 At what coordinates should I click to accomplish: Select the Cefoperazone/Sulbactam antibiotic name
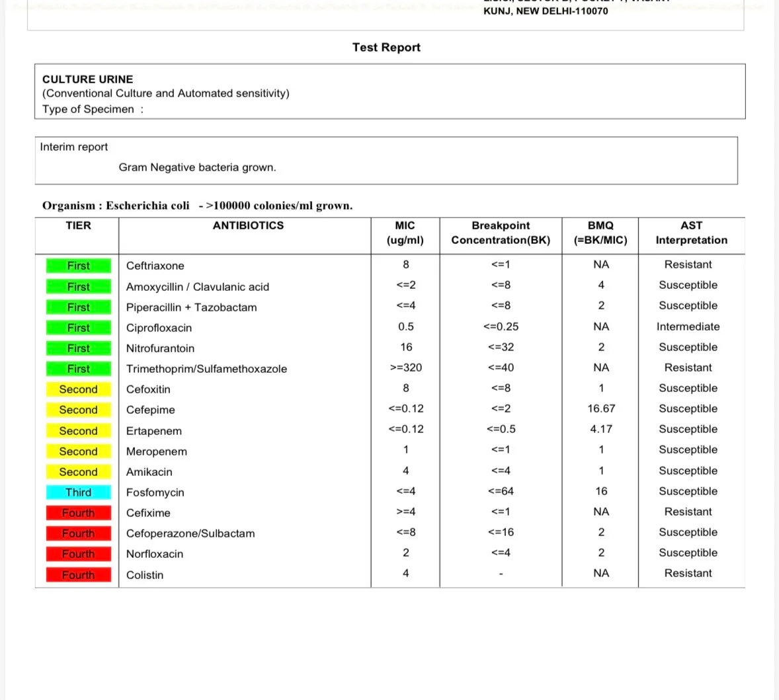coord(190,533)
